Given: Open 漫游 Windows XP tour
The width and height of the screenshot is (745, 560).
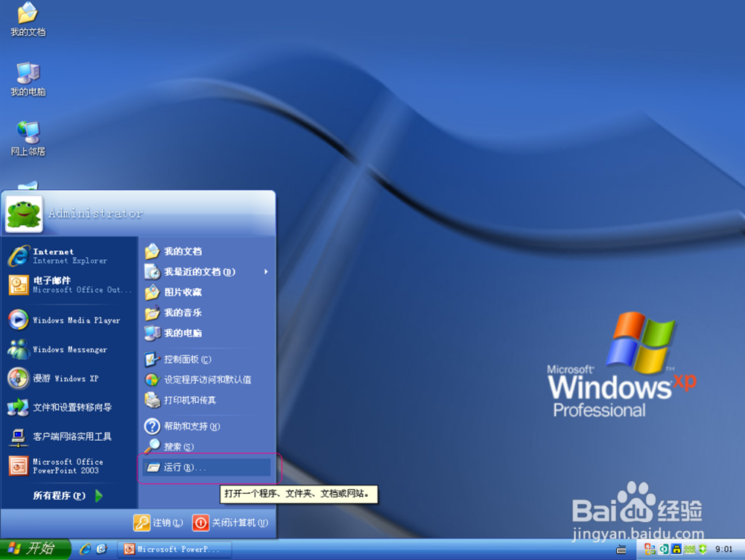Looking at the screenshot, I should tap(69, 378).
